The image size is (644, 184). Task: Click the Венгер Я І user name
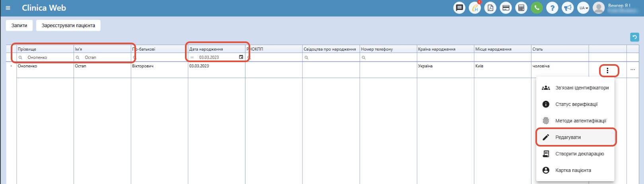pos(619,6)
